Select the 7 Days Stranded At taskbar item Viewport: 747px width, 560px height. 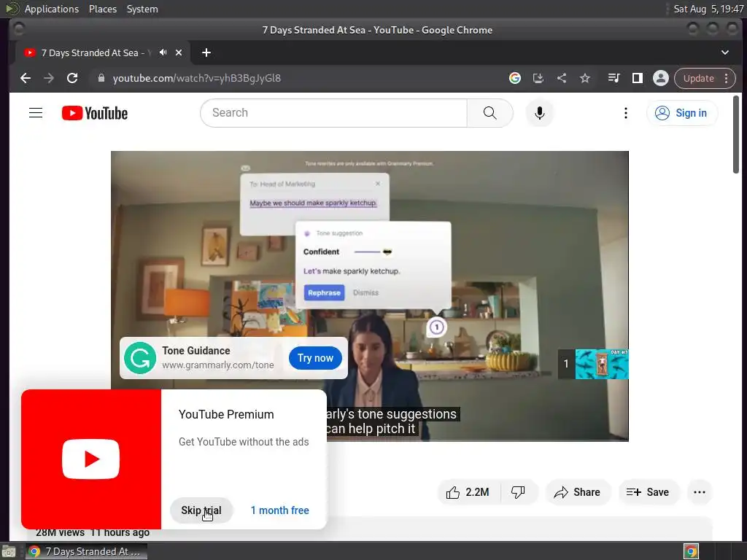87,551
